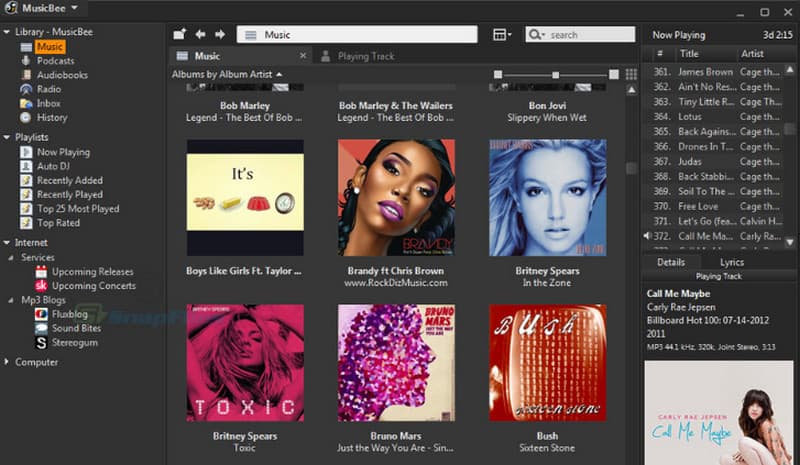The width and height of the screenshot is (800, 465).
Task: Switch to the Music tab
Action: coord(240,56)
